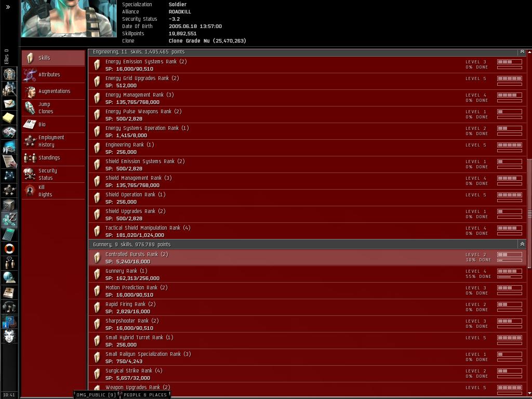Open the assets cube icon
This screenshot has width=532, height=399.
[9, 205]
